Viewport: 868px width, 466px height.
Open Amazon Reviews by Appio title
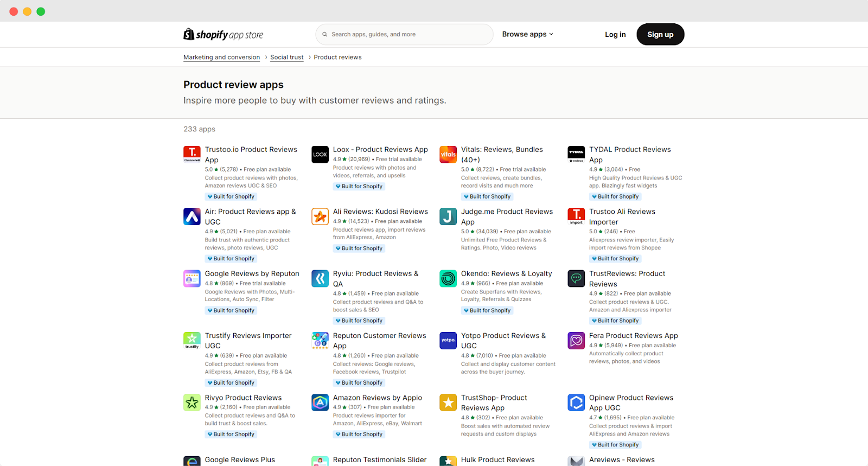tap(378, 398)
